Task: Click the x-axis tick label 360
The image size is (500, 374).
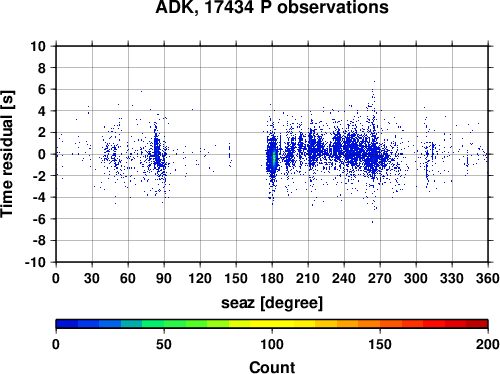Action: tap(488, 278)
